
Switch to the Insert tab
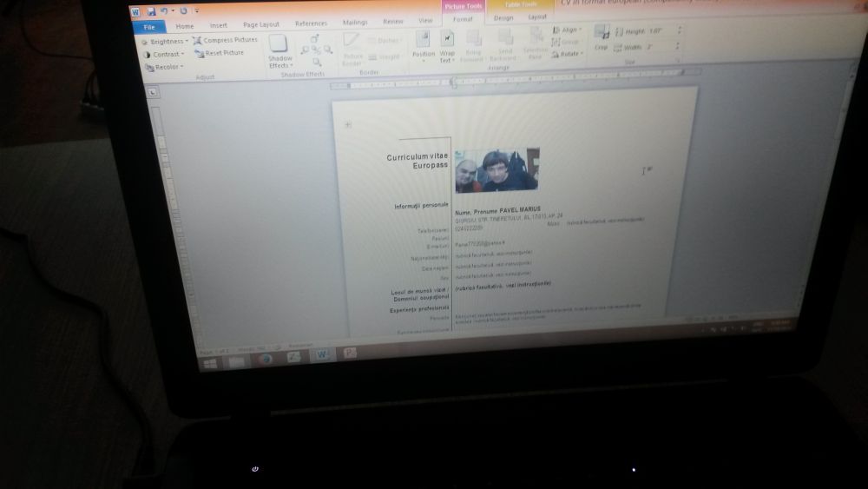tap(218, 25)
